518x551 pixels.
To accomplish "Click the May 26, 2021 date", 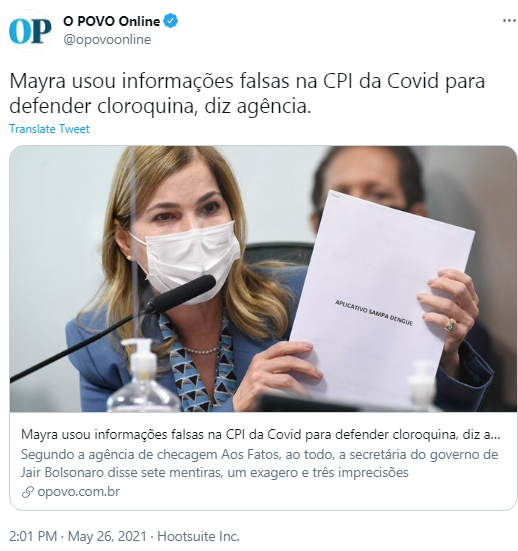I will 107,536.
